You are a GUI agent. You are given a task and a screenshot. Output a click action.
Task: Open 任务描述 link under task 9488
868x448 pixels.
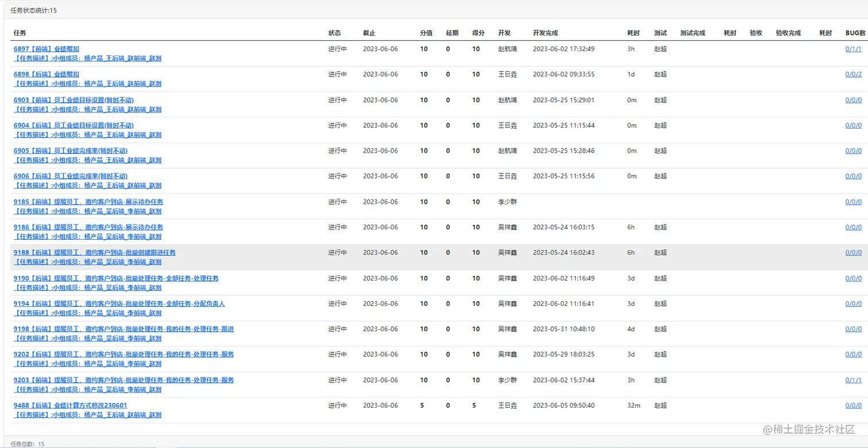coord(87,415)
